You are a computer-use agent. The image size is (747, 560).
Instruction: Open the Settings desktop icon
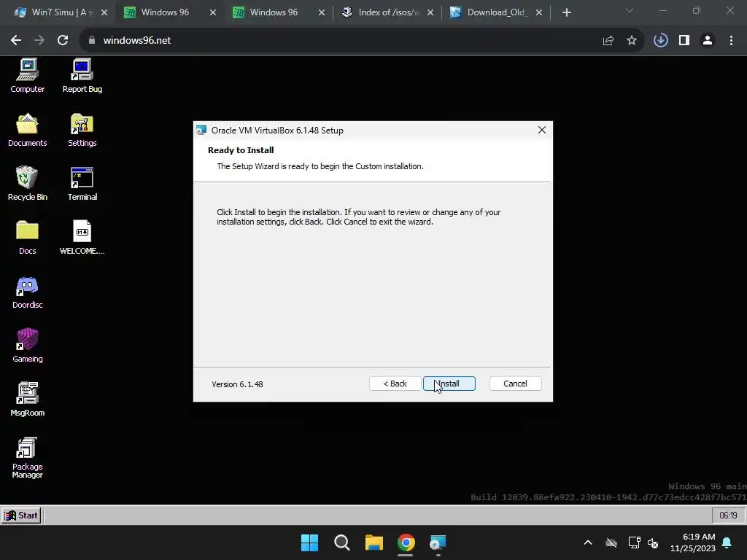(x=82, y=130)
